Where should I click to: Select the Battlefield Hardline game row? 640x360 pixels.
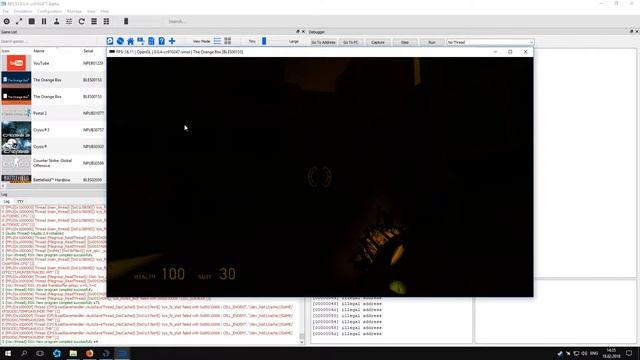[x=53, y=179]
